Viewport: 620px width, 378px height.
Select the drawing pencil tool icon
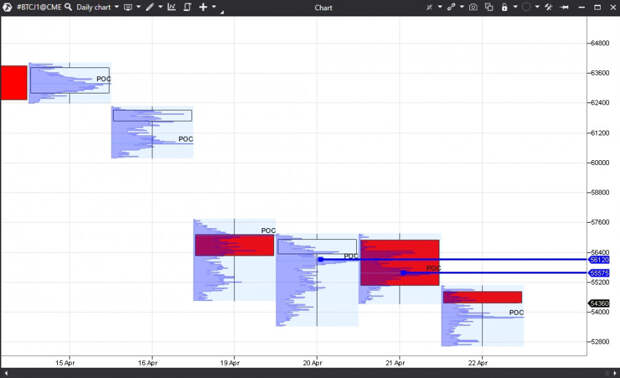[x=149, y=7]
